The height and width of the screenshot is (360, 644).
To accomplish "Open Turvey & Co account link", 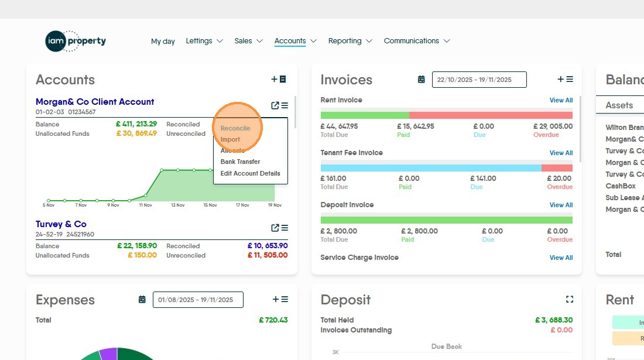I will pyautogui.click(x=61, y=224).
